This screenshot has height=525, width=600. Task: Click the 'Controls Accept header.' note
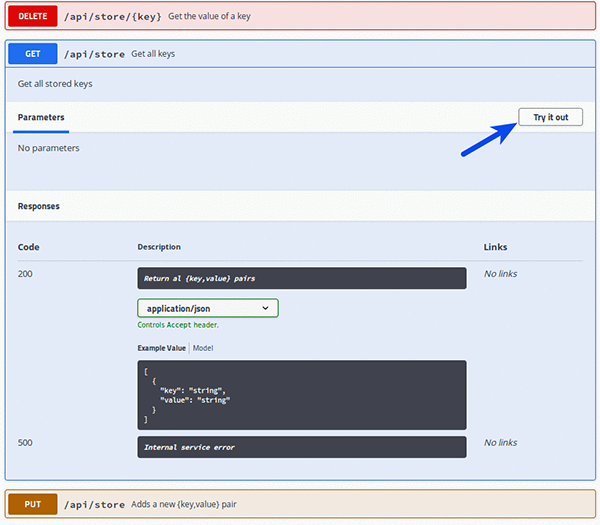point(178,325)
